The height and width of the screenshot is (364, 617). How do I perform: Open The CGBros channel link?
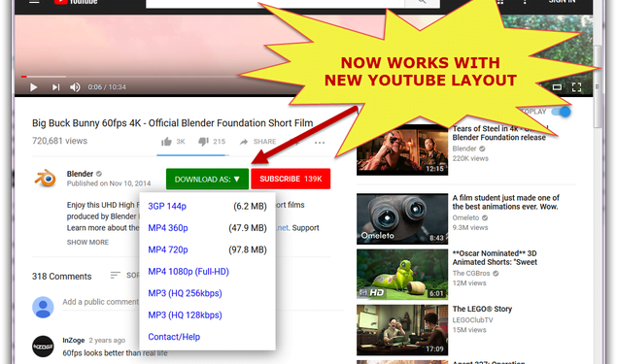(471, 273)
